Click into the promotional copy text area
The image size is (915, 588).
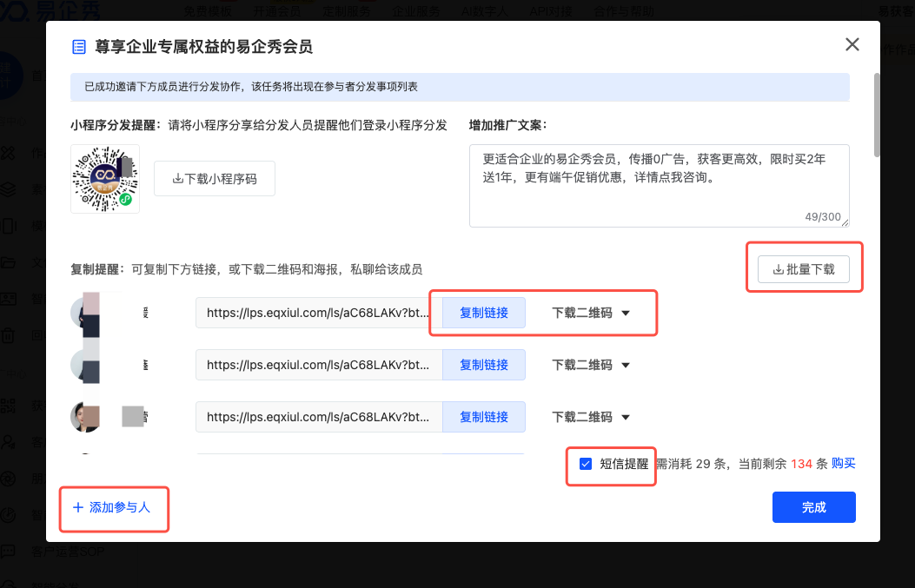(659, 186)
